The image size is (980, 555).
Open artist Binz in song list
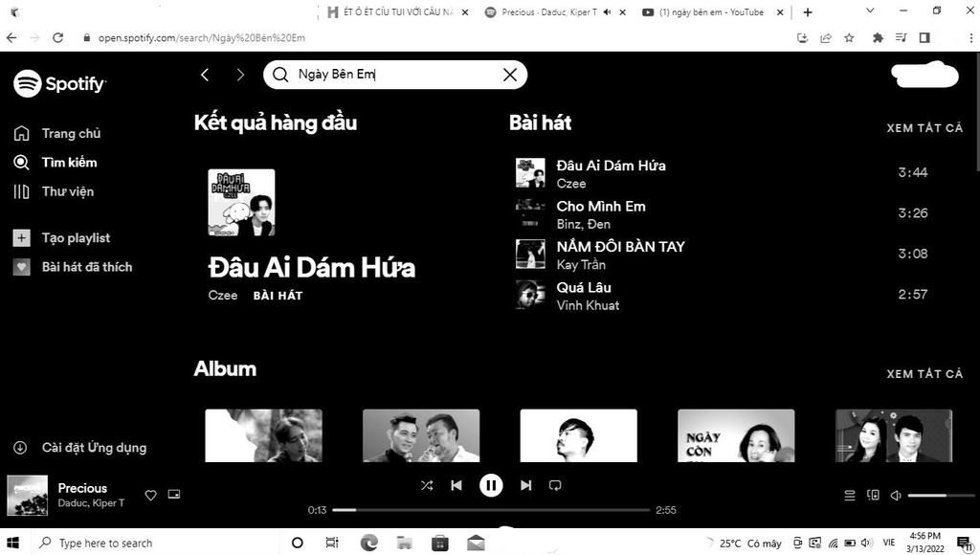tap(568, 224)
